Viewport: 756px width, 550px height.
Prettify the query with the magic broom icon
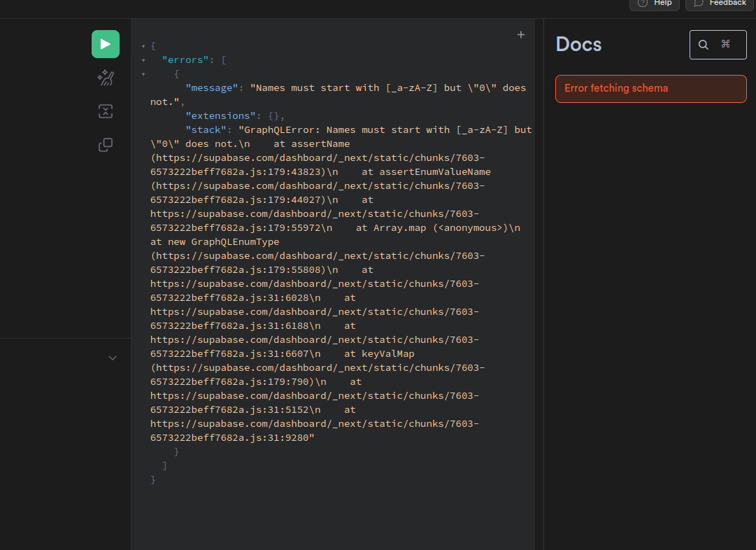pyautogui.click(x=106, y=78)
